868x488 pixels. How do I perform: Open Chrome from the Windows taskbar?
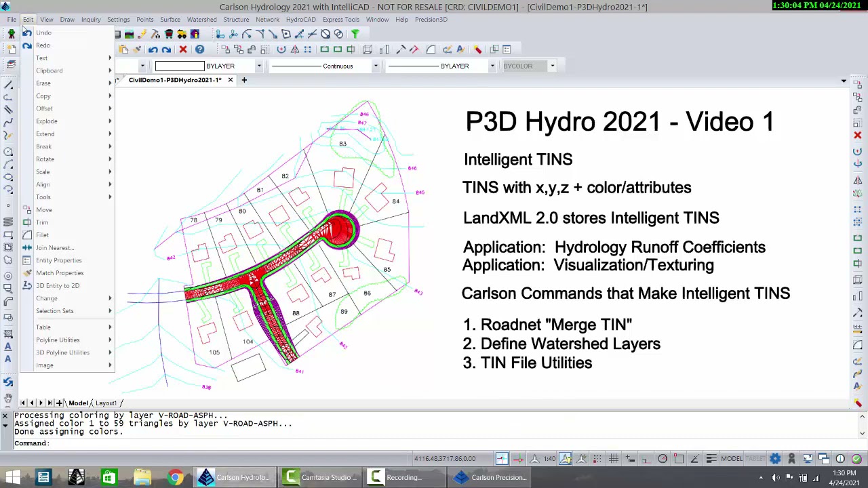(175, 478)
